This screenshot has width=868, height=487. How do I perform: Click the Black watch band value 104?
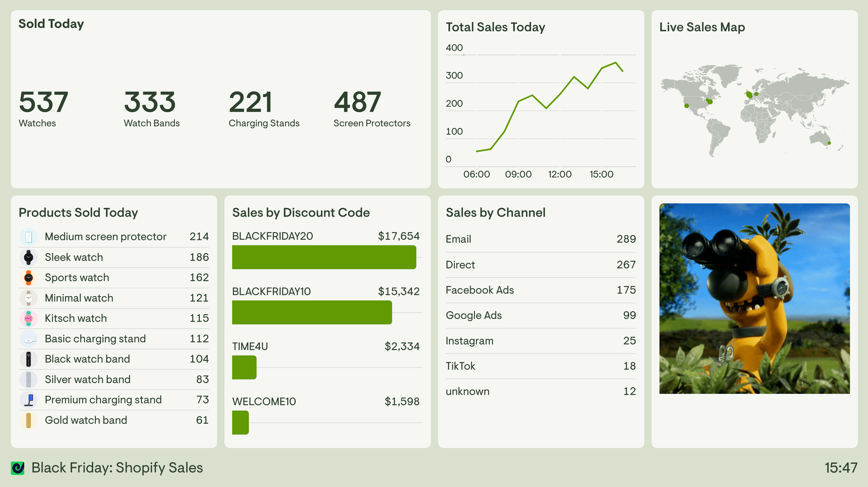pyautogui.click(x=199, y=359)
